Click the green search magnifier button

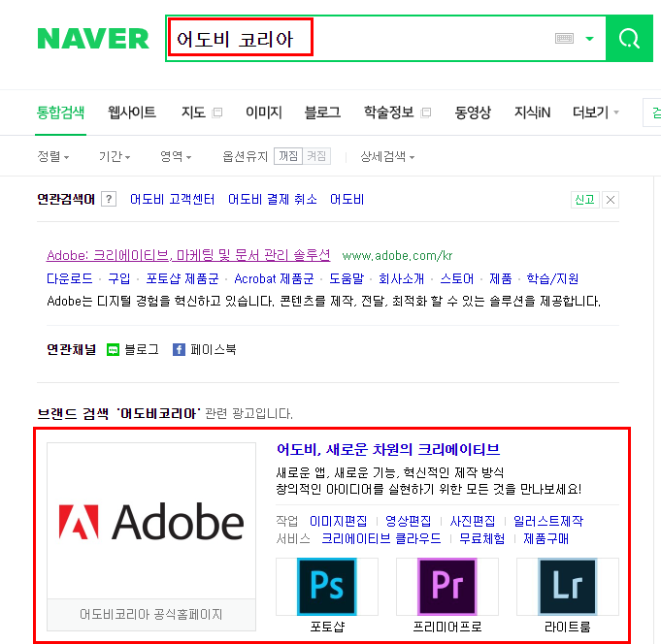pyautogui.click(x=629, y=39)
